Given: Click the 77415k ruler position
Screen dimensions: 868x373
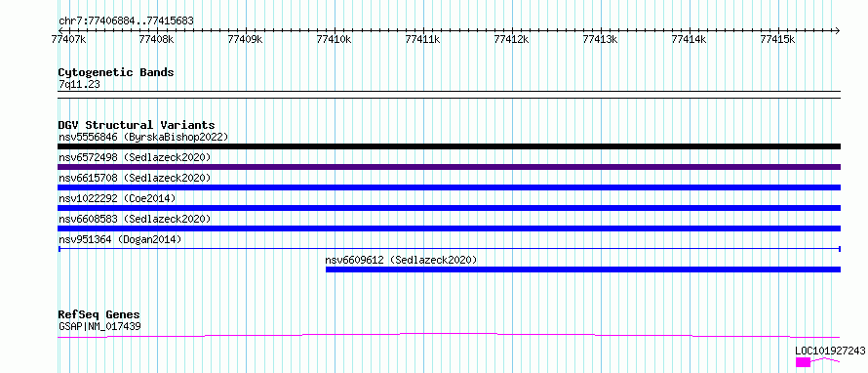Looking at the screenshot, I should pyautogui.click(x=777, y=39).
